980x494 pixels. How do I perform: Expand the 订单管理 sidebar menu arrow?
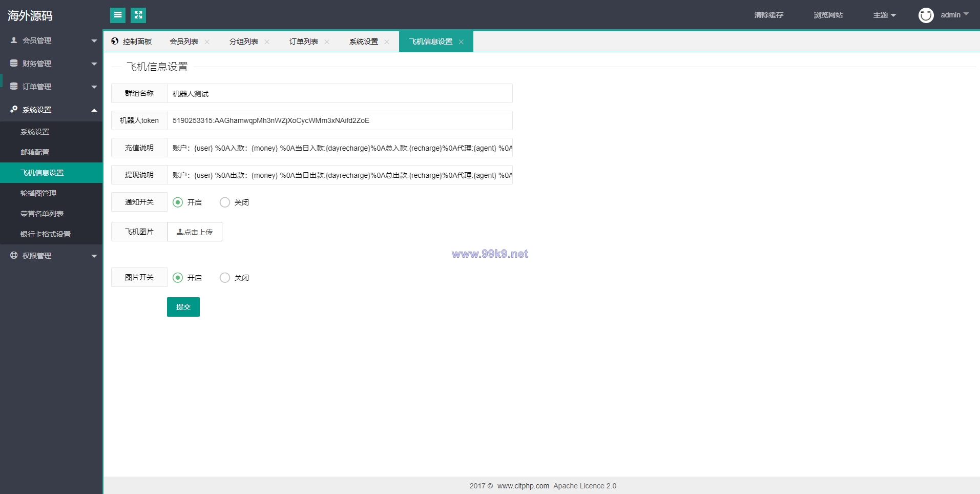coord(94,87)
